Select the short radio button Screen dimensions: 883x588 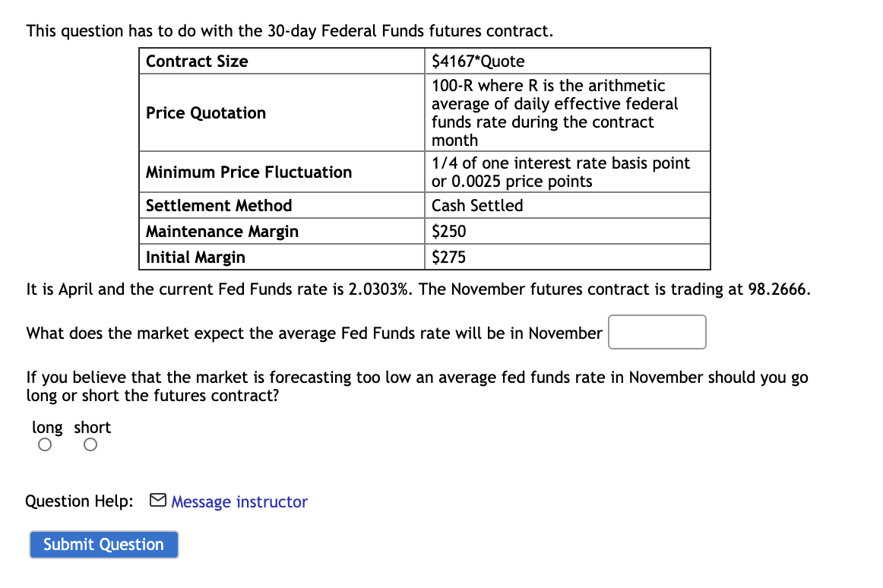[90, 444]
